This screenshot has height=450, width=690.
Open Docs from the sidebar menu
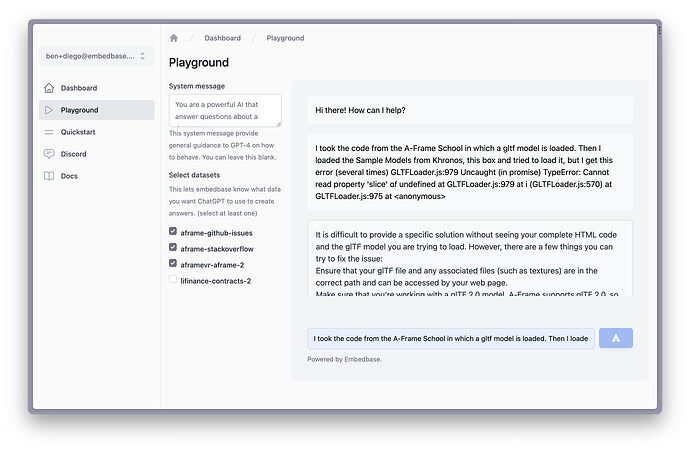coord(69,176)
